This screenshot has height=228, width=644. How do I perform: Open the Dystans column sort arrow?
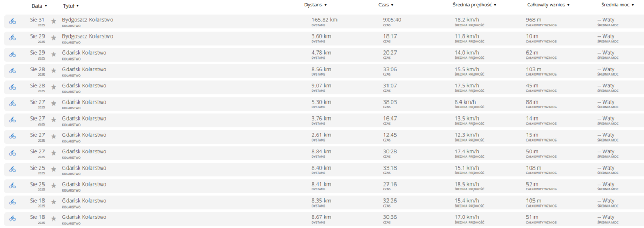coord(325,5)
